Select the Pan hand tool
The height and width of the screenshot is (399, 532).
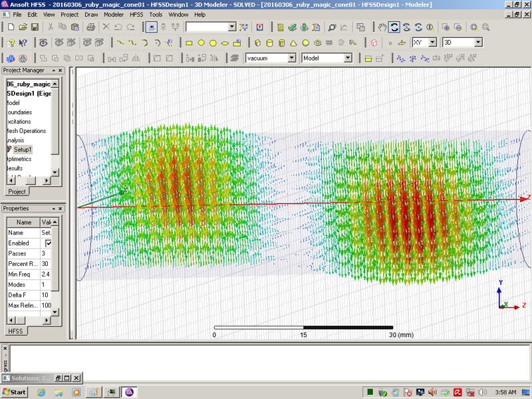(x=382, y=27)
